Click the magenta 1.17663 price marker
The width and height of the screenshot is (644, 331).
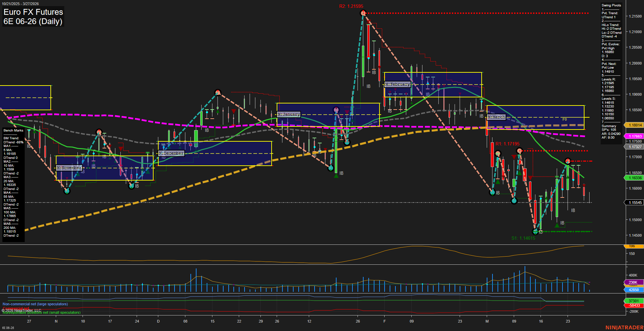pos(635,136)
